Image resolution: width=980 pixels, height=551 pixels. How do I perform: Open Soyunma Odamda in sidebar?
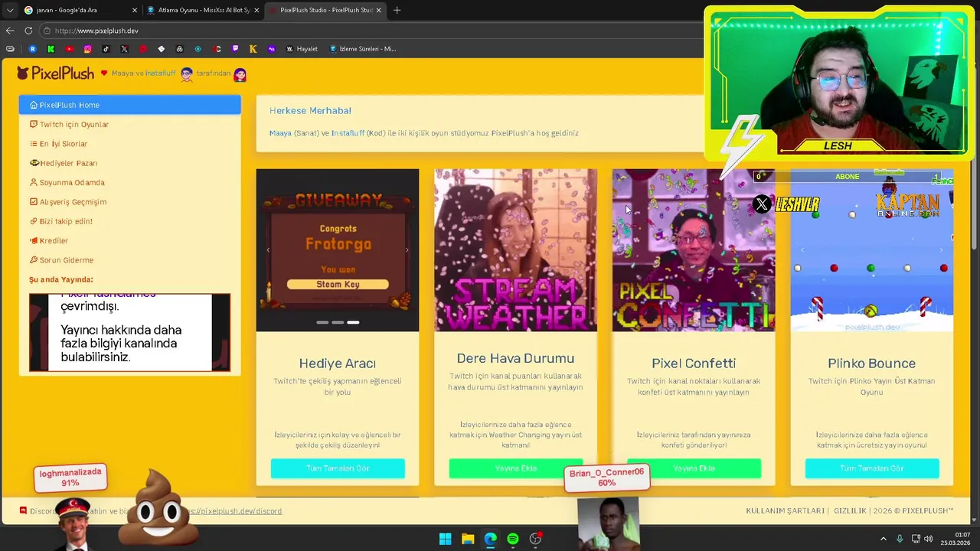point(67,182)
